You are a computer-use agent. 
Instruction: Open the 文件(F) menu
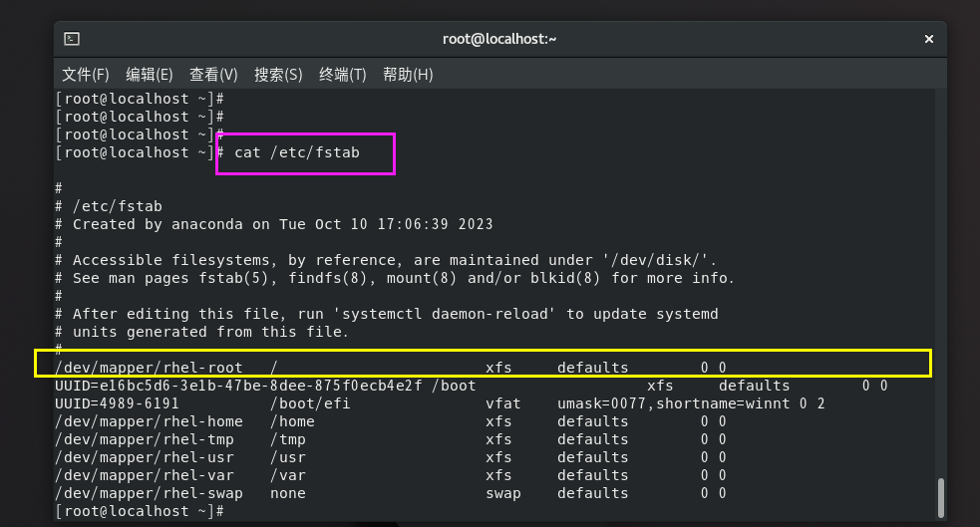(x=85, y=75)
